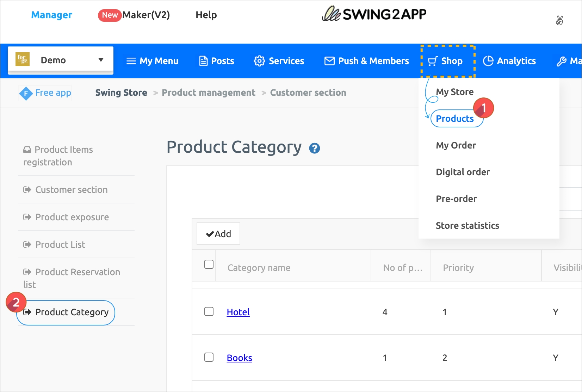
Task: Click the Swing2App logo
Action: [x=374, y=14]
